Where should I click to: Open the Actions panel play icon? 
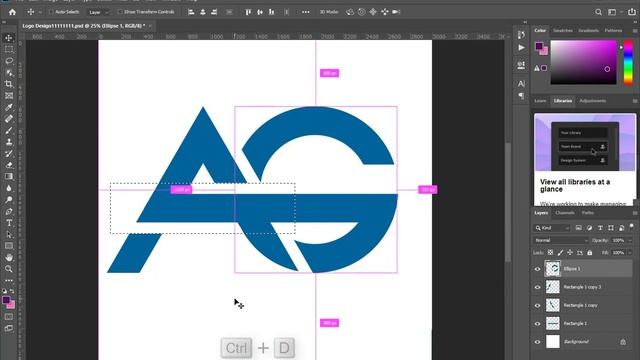tap(521, 48)
